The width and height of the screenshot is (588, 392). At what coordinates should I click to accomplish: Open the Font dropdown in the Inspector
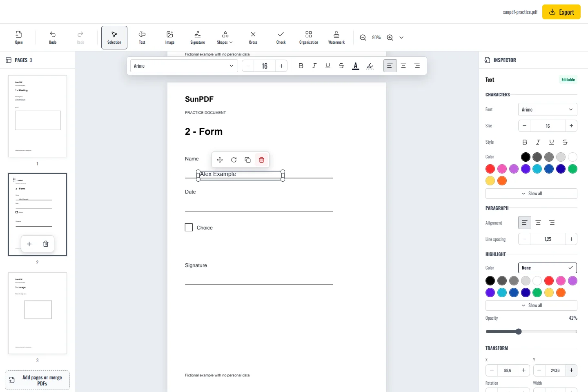(x=548, y=109)
